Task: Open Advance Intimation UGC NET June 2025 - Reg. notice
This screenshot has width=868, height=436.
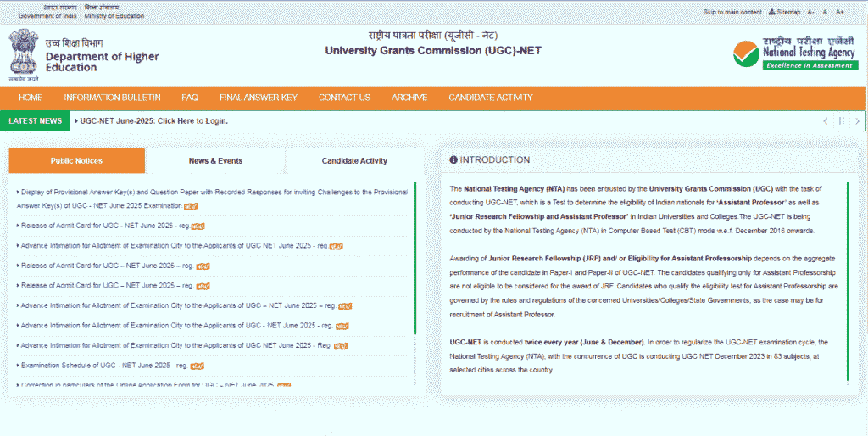Action: (x=176, y=345)
